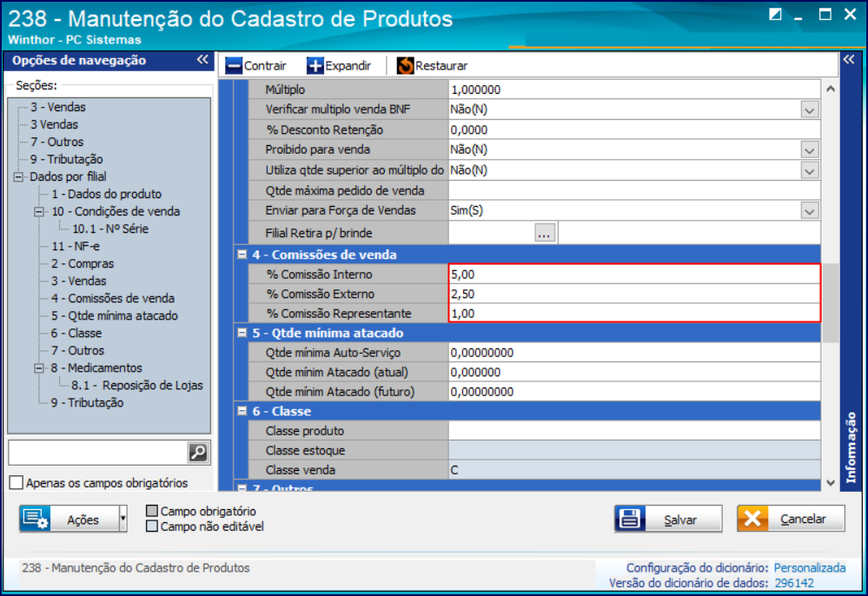Click the scrollbar up arrow

[x=831, y=89]
